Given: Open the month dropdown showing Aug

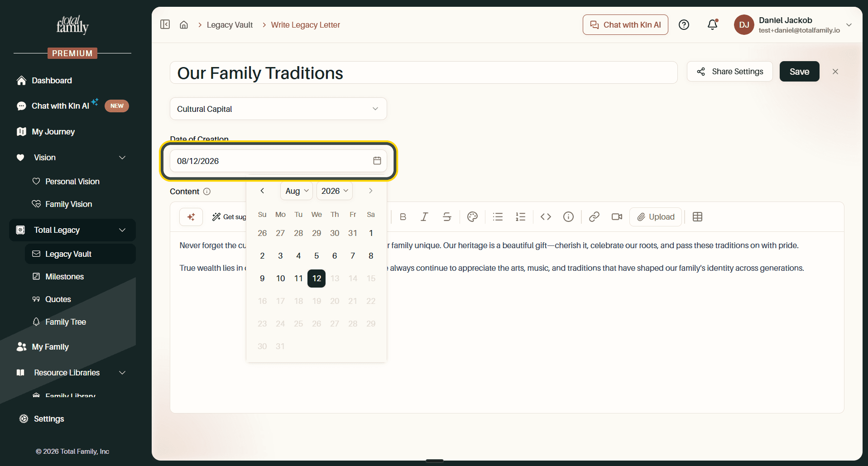Looking at the screenshot, I should pos(297,191).
